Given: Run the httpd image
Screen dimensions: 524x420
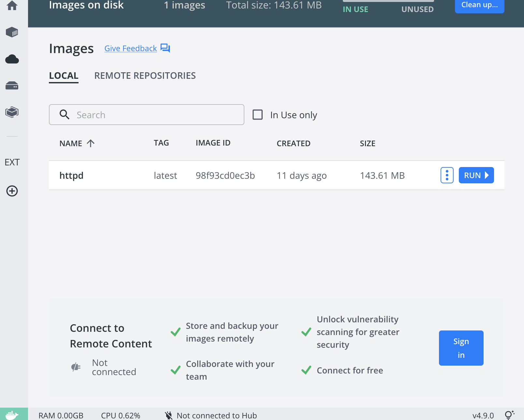Looking at the screenshot, I should click(x=476, y=175).
